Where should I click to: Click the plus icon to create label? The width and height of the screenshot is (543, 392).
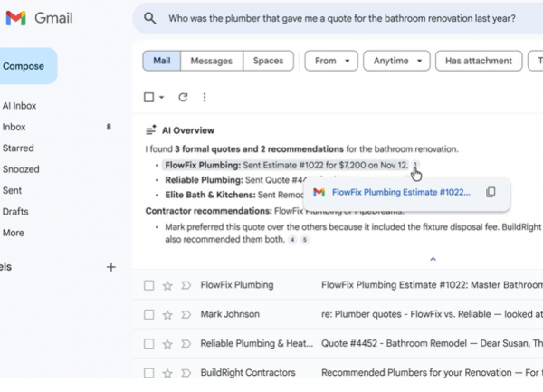[x=111, y=267]
